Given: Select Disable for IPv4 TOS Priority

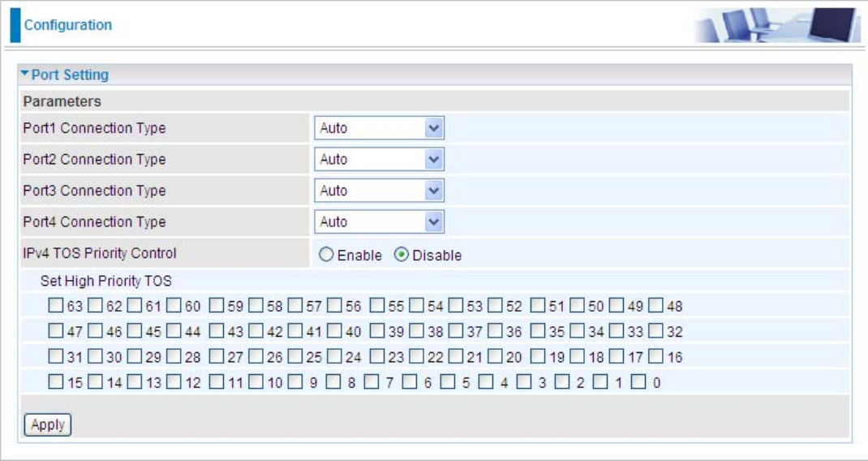Looking at the screenshot, I should tap(401, 255).
